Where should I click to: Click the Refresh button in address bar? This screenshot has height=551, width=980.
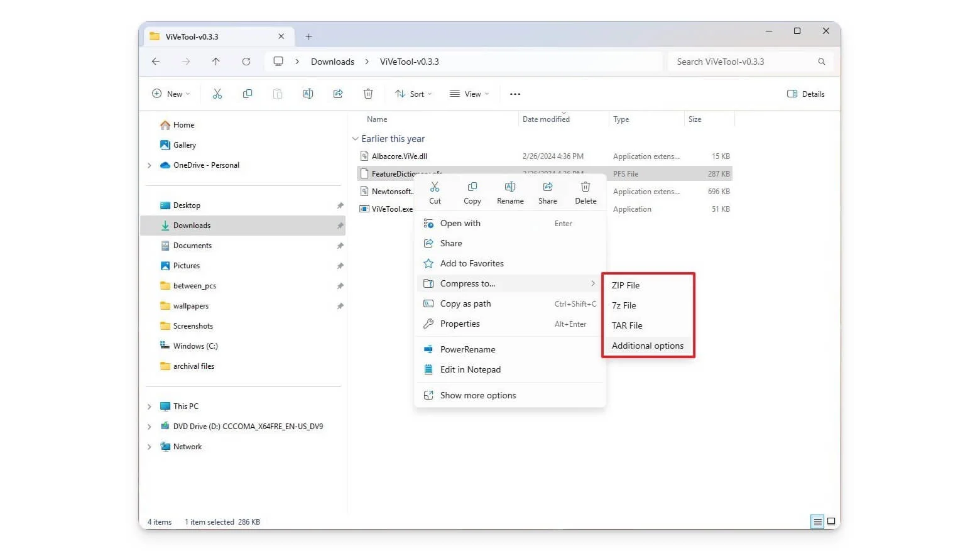click(x=246, y=62)
